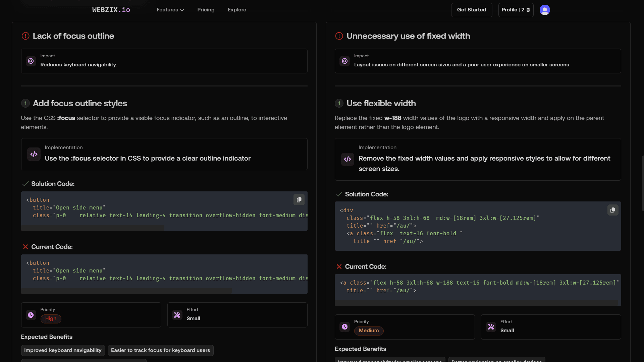Copy the div solution code
Image resolution: width=644 pixels, height=362 pixels.
click(x=613, y=210)
